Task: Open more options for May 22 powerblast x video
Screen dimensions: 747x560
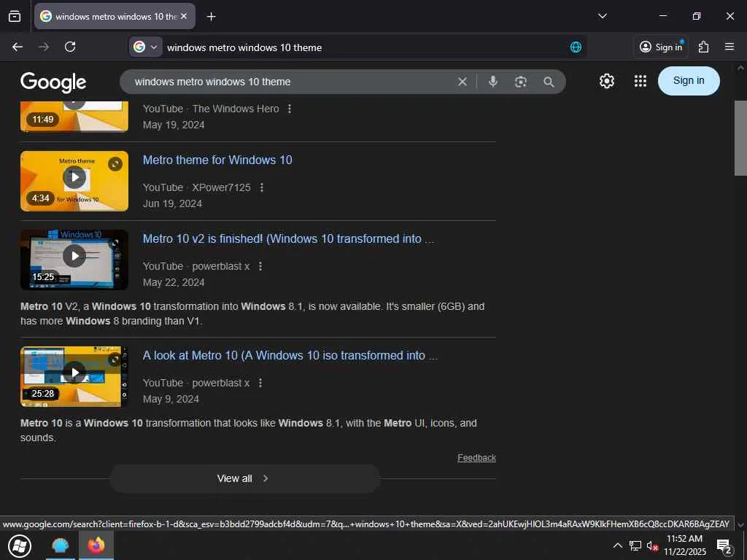Action: pos(260,266)
